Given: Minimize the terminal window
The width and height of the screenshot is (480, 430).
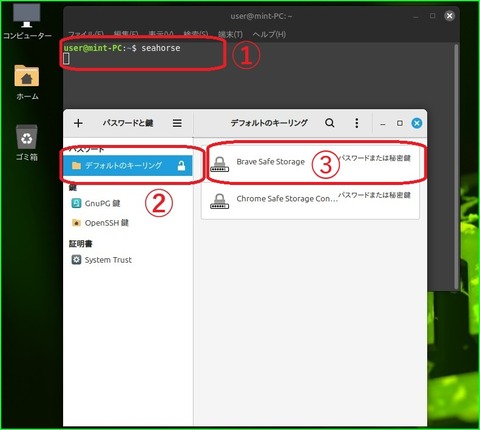Looking at the screenshot, I should click(416, 16).
